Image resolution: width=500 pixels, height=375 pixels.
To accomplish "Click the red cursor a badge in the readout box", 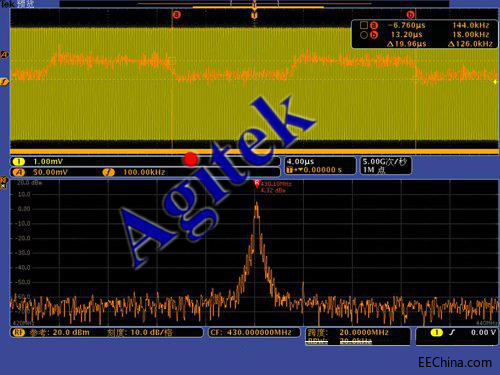I will click(x=374, y=25).
